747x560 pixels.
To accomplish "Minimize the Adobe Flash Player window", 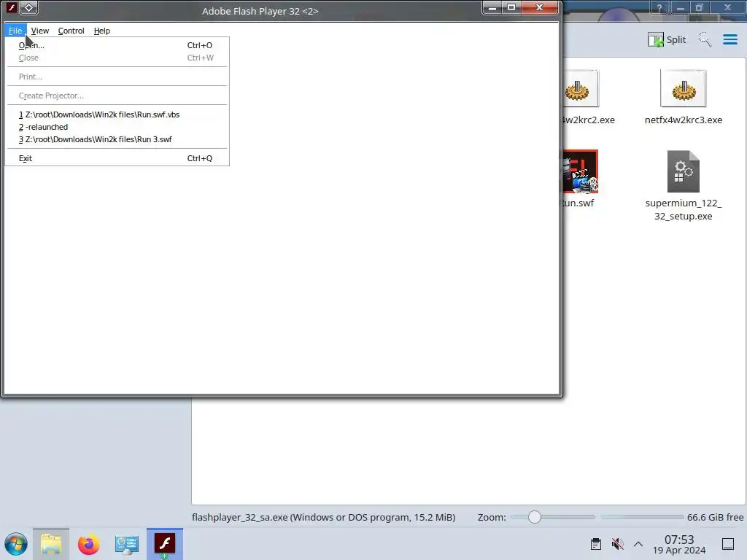I will [492, 7].
